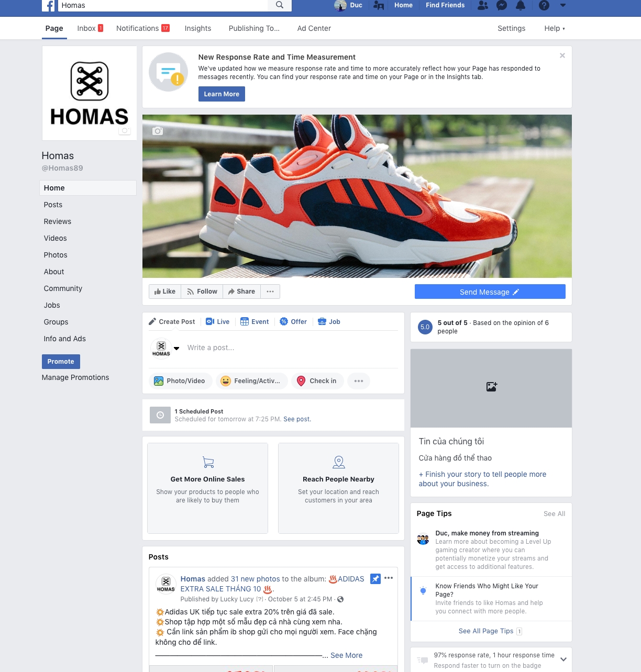This screenshot has height=672, width=641.
Task: Close the response rate notice
Action: click(x=562, y=55)
